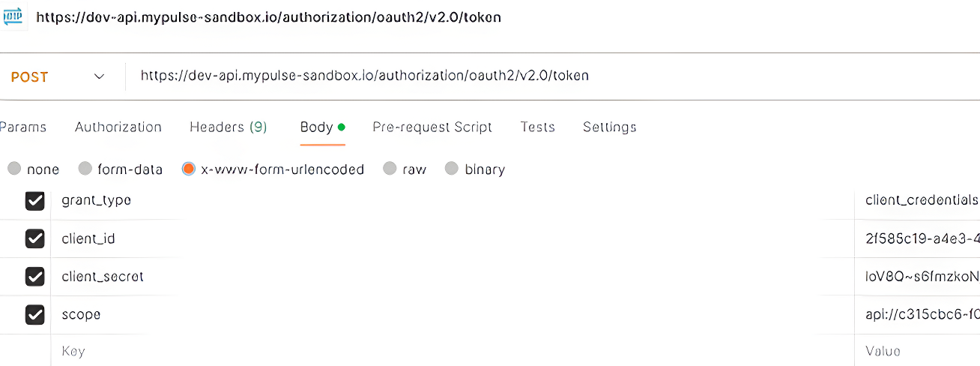Switch to the Tests tab
This screenshot has width=980, height=366.
[538, 127]
